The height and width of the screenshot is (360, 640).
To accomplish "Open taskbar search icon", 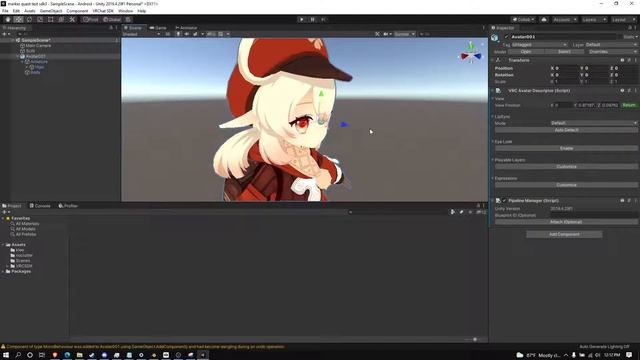I will point(18,355).
